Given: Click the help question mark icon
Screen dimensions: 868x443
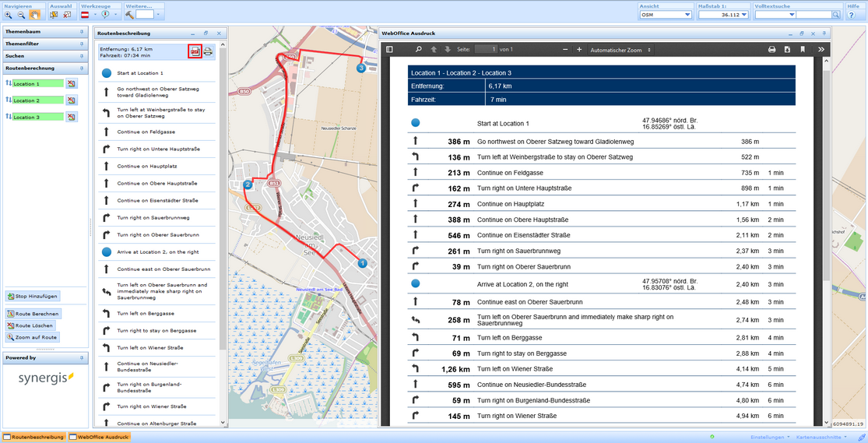Looking at the screenshot, I should pos(851,15).
